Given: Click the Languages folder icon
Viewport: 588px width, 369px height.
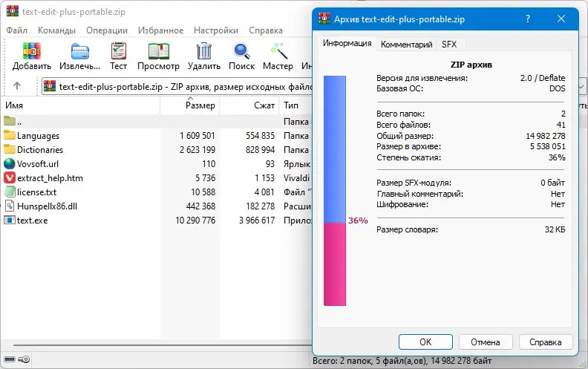Looking at the screenshot, I should point(10,135).
